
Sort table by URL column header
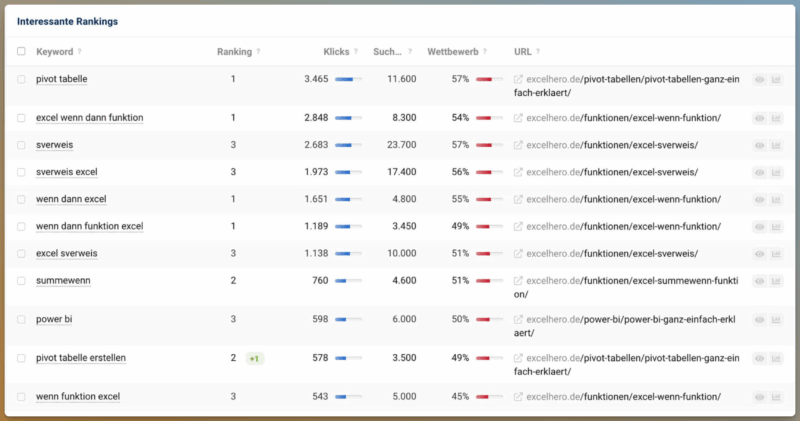point(522,52)
